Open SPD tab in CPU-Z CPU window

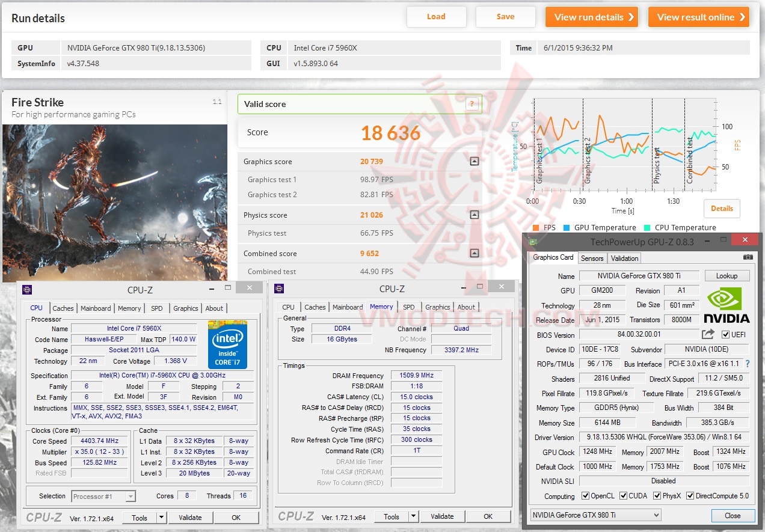click(x=157, y=308)
